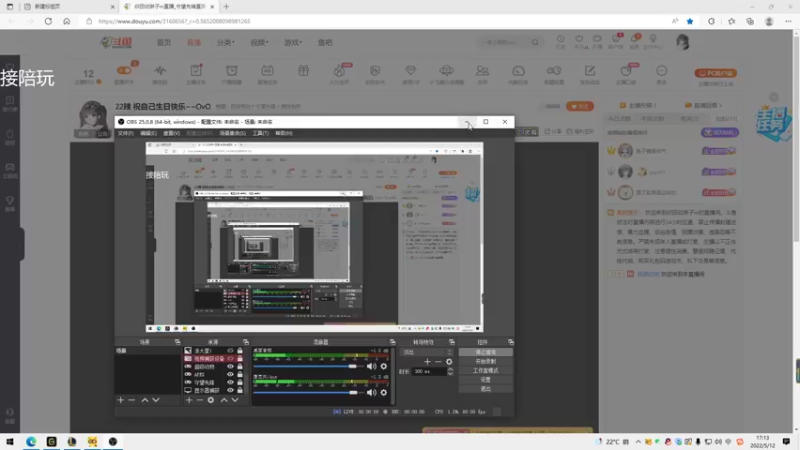Click 退出 button in OBS controls
The height and width of the screenshot is (450, 800).
coord(485,389)
